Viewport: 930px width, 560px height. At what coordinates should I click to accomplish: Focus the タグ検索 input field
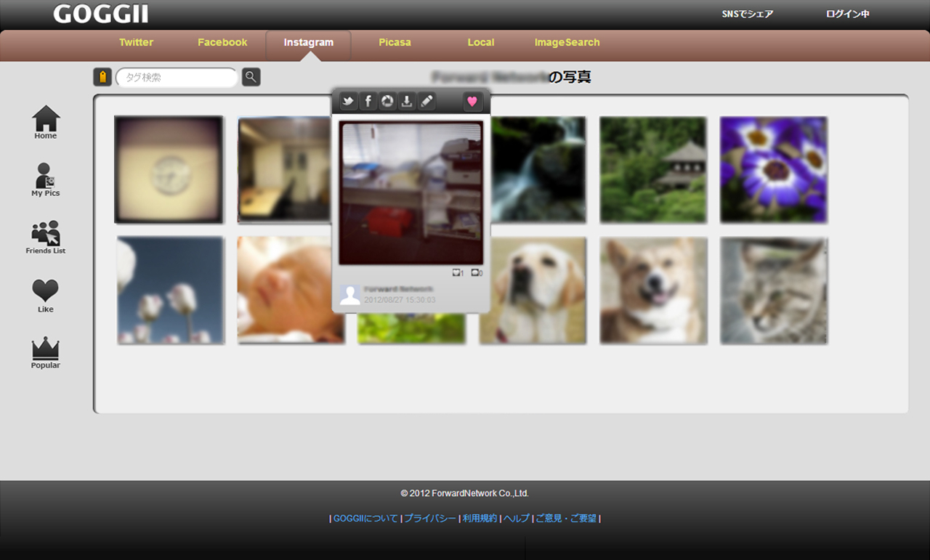click(177, 77)
